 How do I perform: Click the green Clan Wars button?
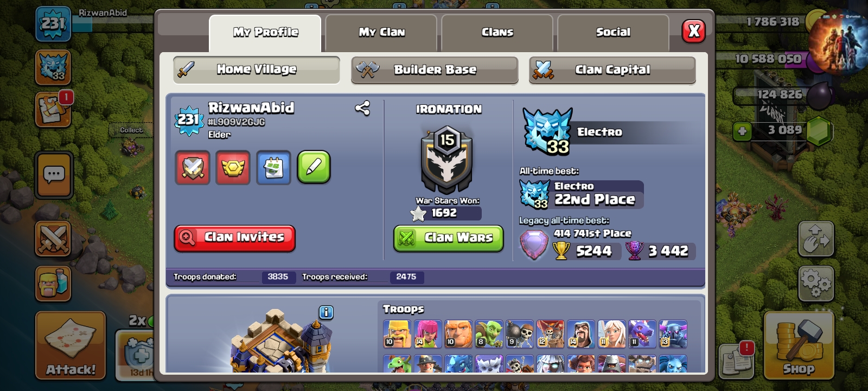click(x=449, y=238)
